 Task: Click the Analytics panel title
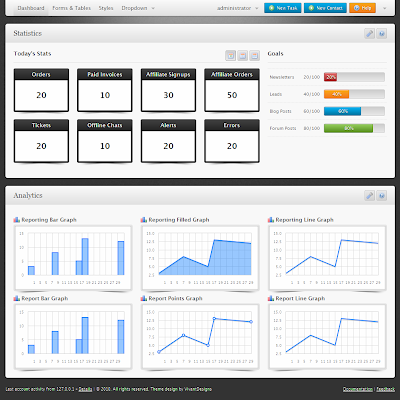(28, 195)
